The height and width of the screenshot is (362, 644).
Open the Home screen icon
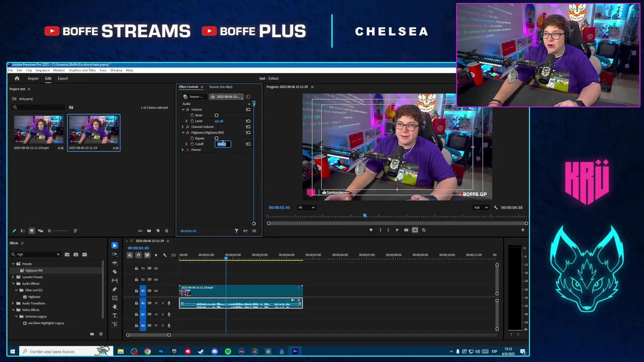[x=17, y=78]
